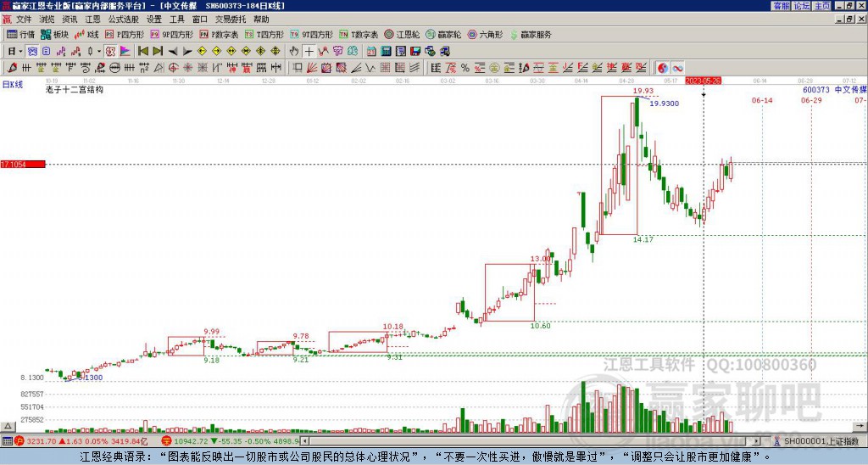The height and width of the screenshot is (465, 868).
Task: Open the 9T四方形 tool
Action: tap(312, 34)
